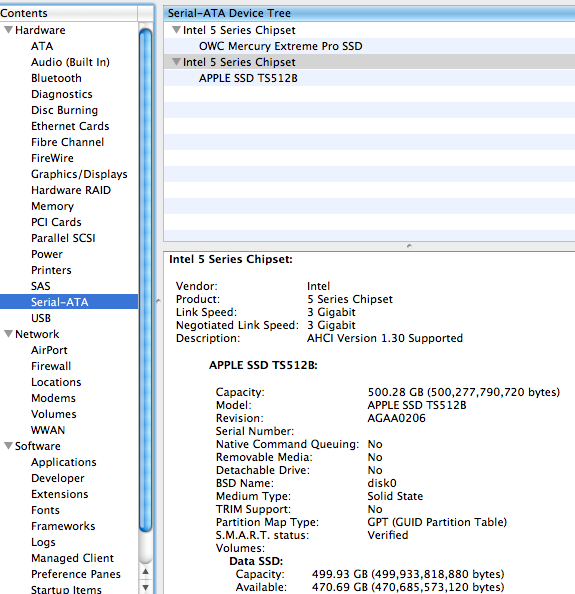
Task: Collapse the Hardware section triangle
Action: 8,30
